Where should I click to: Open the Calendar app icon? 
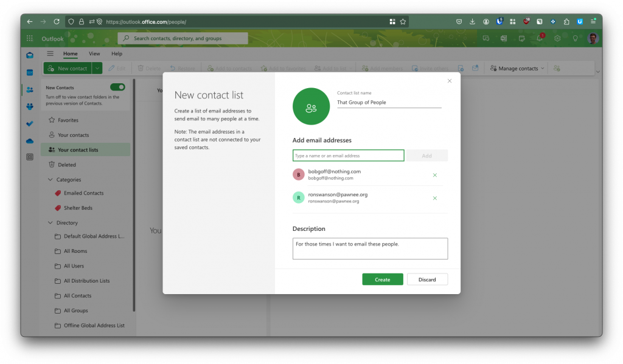pos(30,72)
